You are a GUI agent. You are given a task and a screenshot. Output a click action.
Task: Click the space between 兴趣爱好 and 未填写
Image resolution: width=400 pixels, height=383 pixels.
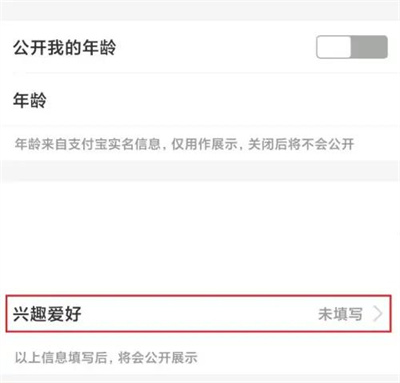[200, 314]
